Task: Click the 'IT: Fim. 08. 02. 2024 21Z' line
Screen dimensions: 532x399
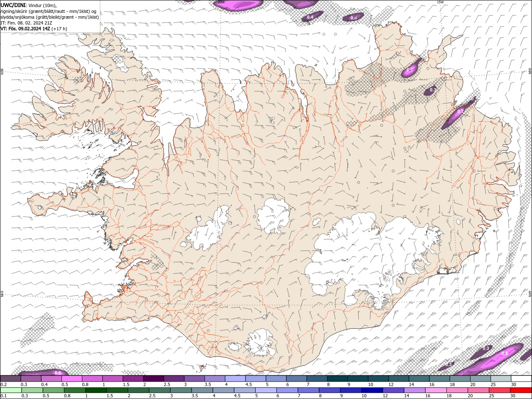Action: (x=26, y=23)
